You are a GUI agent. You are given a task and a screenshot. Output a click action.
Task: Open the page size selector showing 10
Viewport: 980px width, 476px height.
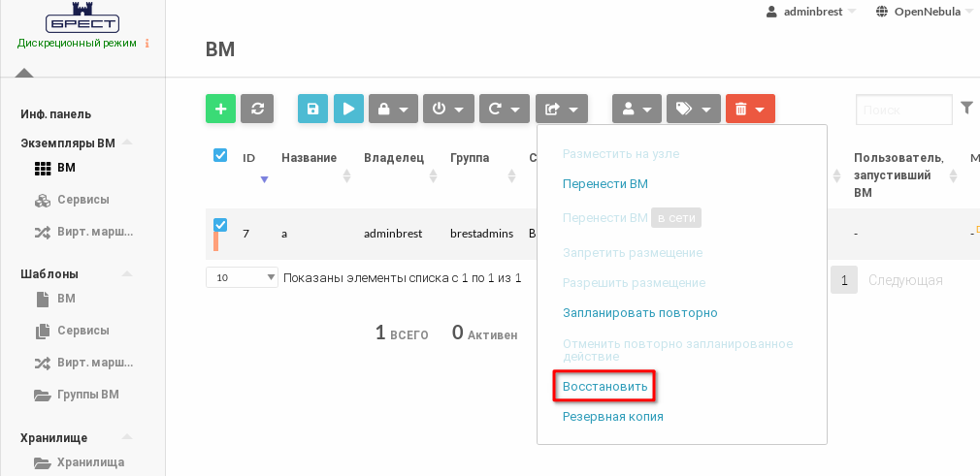point(242,277)
